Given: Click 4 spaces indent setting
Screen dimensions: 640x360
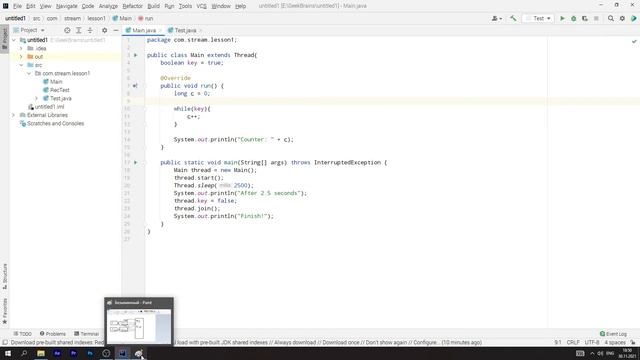Looking at the screenshot, I should [x=615, y=342].
